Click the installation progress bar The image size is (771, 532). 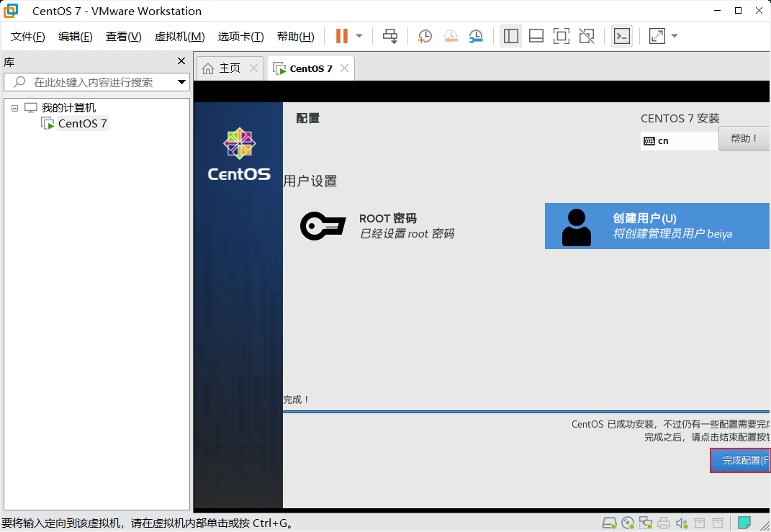click(526, 412)
